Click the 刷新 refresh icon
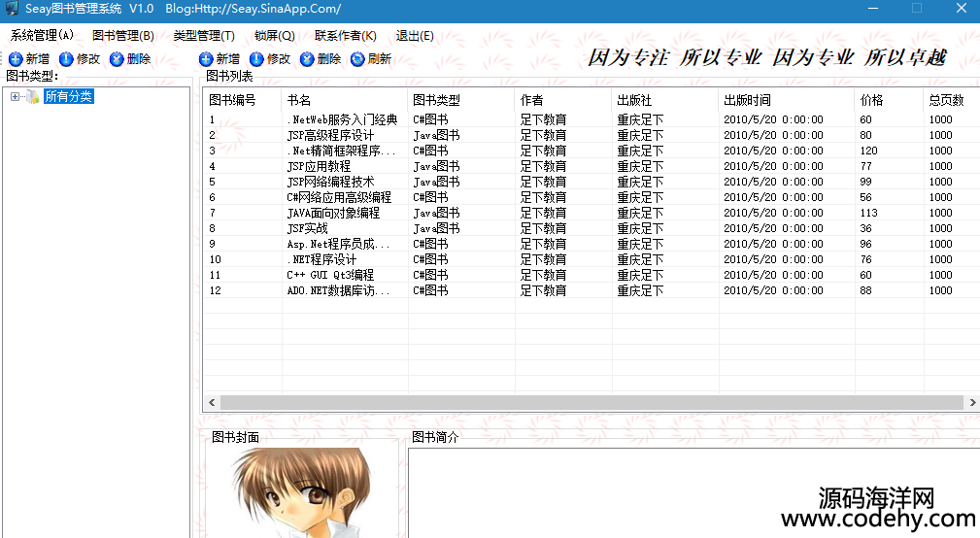Image resolution: width=980 pixels, height=538 pixels. (x=357, y=59)
